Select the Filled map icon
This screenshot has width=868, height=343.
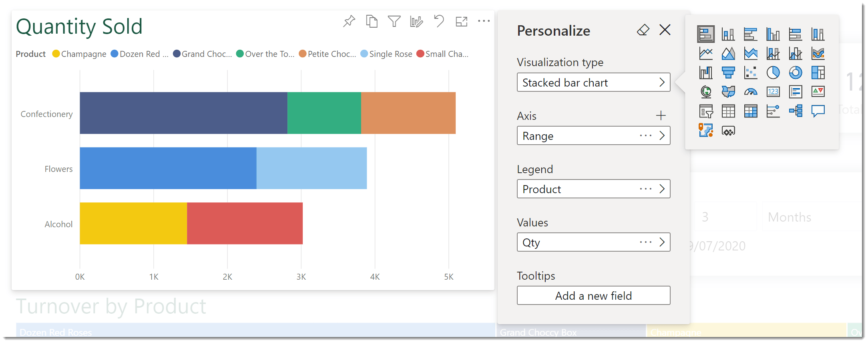click(x=728, y=92)
